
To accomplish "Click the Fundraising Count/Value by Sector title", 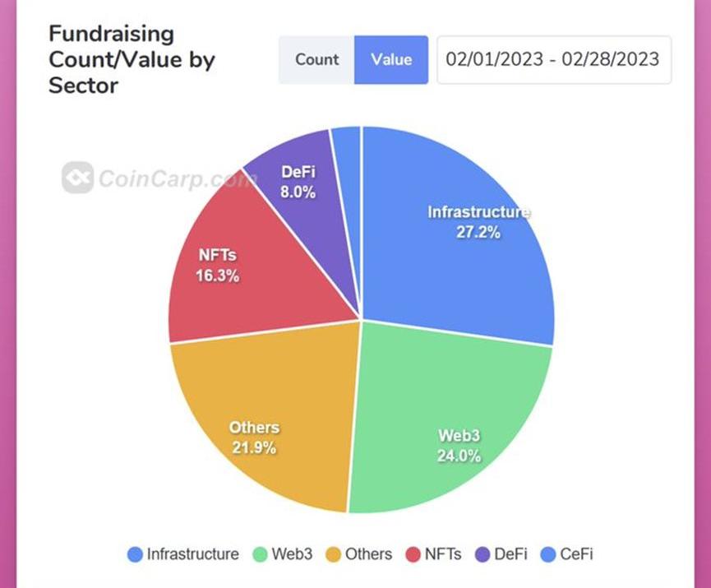I will (x=111, y=59).
